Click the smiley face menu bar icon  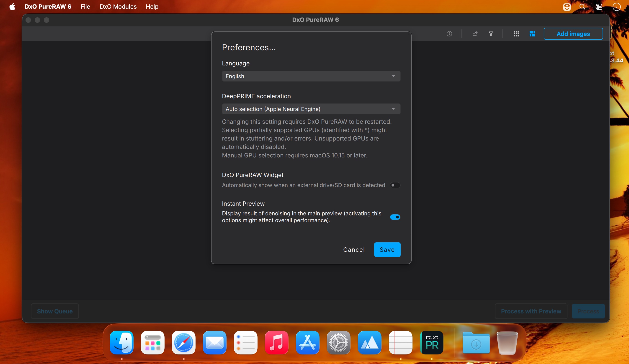567,7
